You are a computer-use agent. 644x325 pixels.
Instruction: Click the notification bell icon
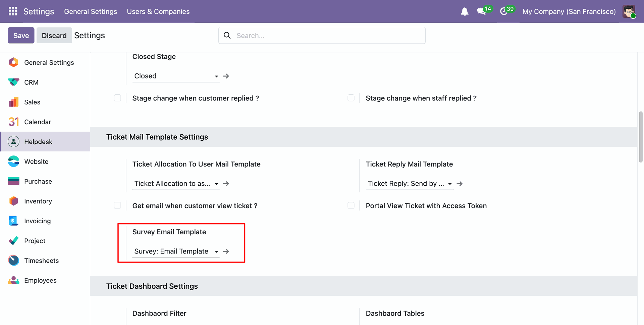(465, 12)
